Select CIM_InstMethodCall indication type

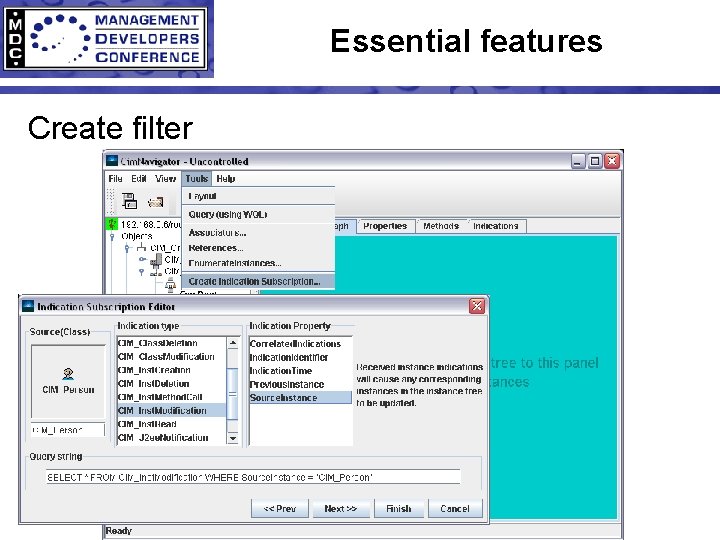point(171,397)
